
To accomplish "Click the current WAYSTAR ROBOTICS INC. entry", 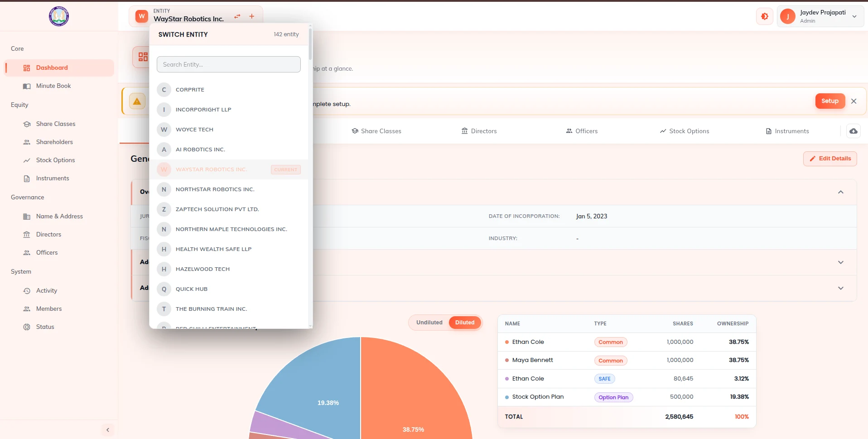I will tap(229, 169).
